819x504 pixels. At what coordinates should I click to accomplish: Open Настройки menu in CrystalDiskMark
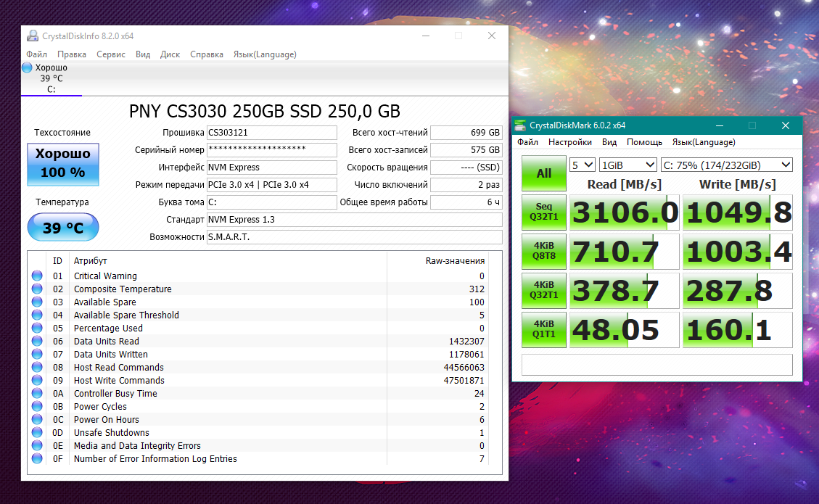(x=570, y=142)
